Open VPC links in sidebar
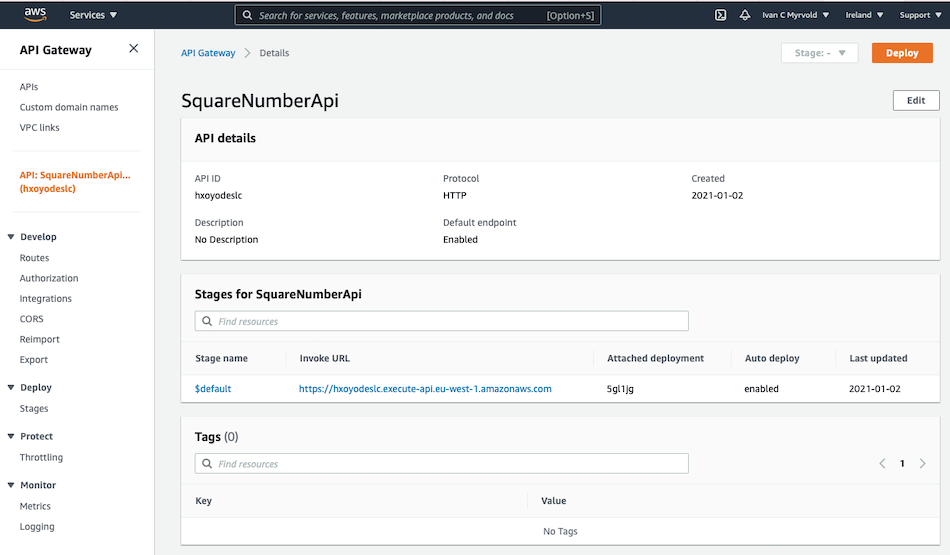The width and height of the screenshot is (950, 555). point(39,128)
